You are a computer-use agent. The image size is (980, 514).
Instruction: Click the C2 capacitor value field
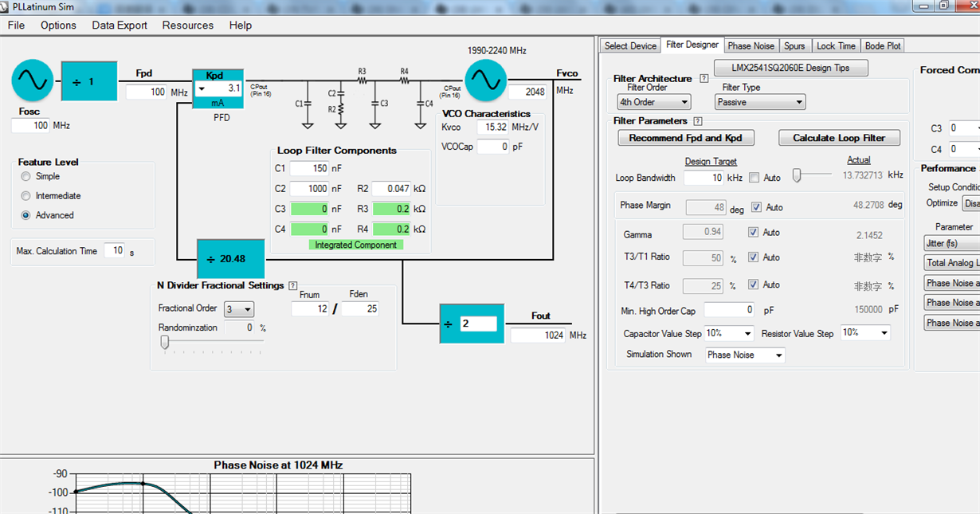click(x=310, y=189)
